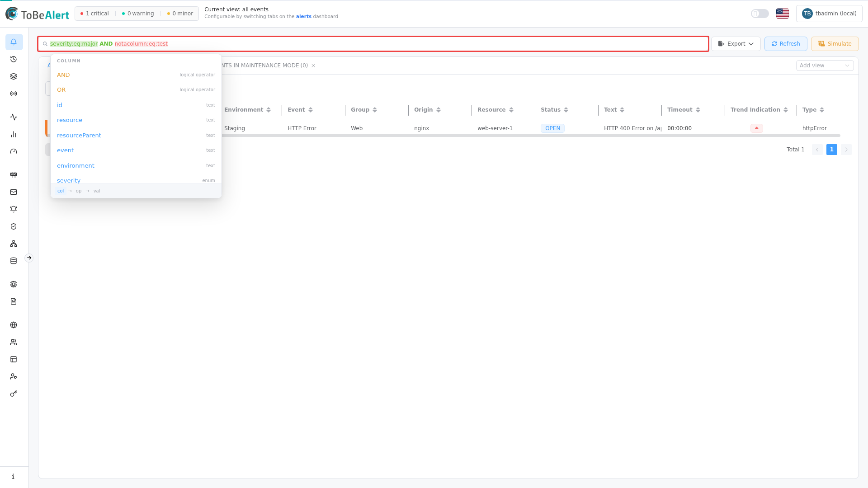
Task: Open the database cylinder sidebar icon
Action: [x=14, y=261]
